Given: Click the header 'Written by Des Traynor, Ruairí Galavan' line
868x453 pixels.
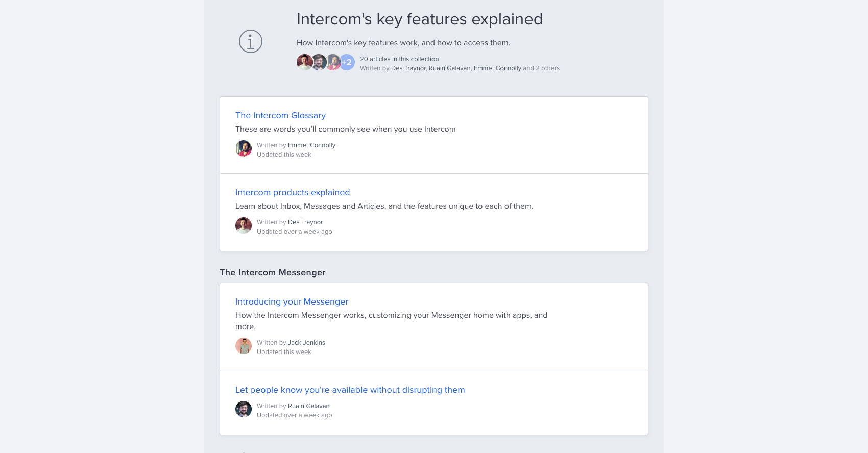Looking at the screenshot, I should click(x=460, y=68).
